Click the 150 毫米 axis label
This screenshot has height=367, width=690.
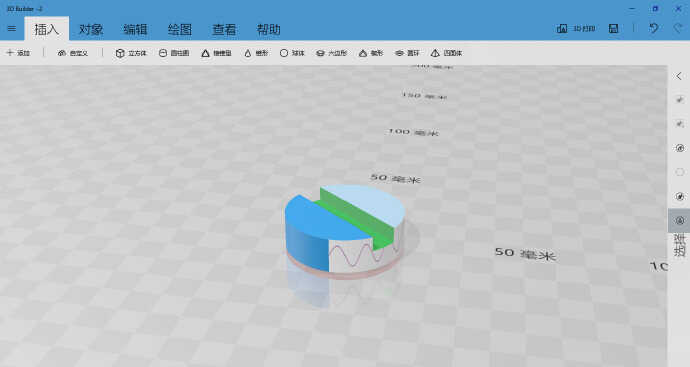424,95
